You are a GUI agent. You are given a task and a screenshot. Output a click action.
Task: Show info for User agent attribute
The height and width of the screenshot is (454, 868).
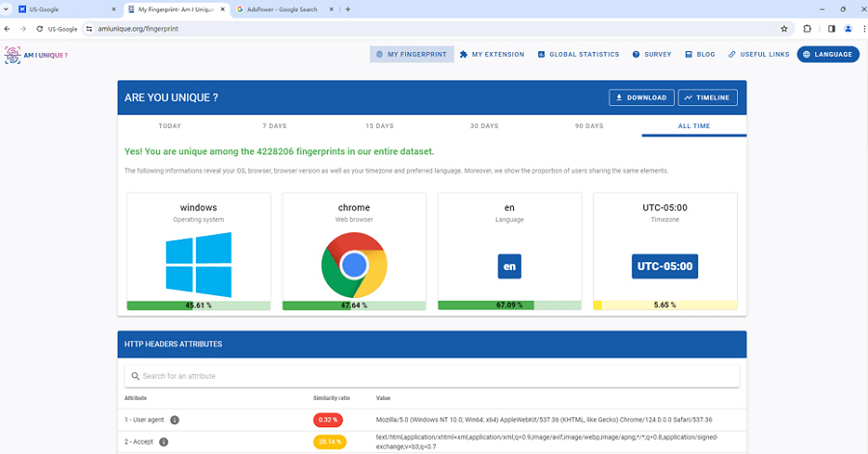[x=175, y=420]
